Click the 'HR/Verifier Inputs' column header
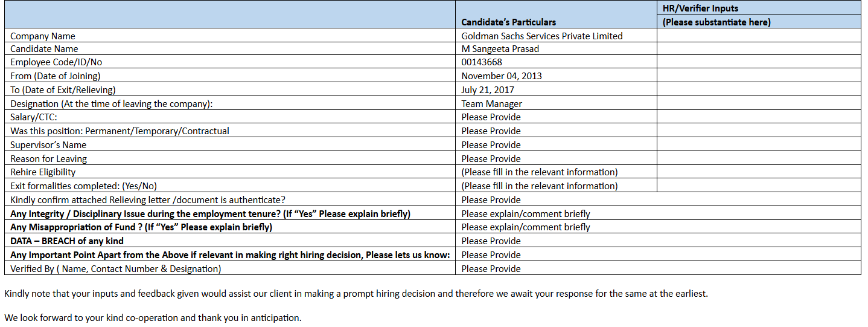868x327 pixels. click(700, 8)
